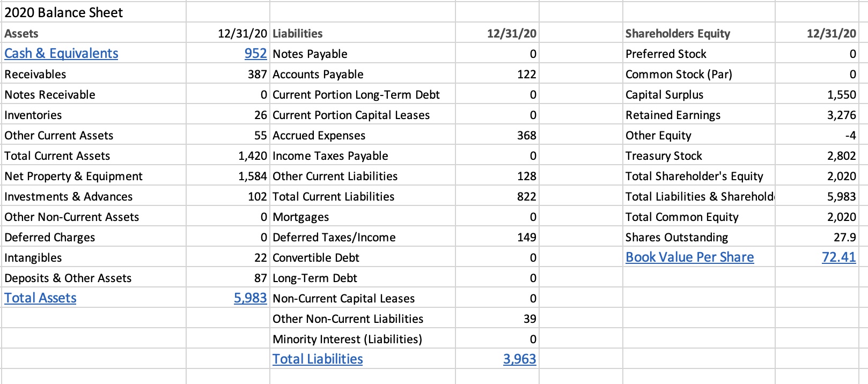Open the Total Assets link

pos(40,298)
